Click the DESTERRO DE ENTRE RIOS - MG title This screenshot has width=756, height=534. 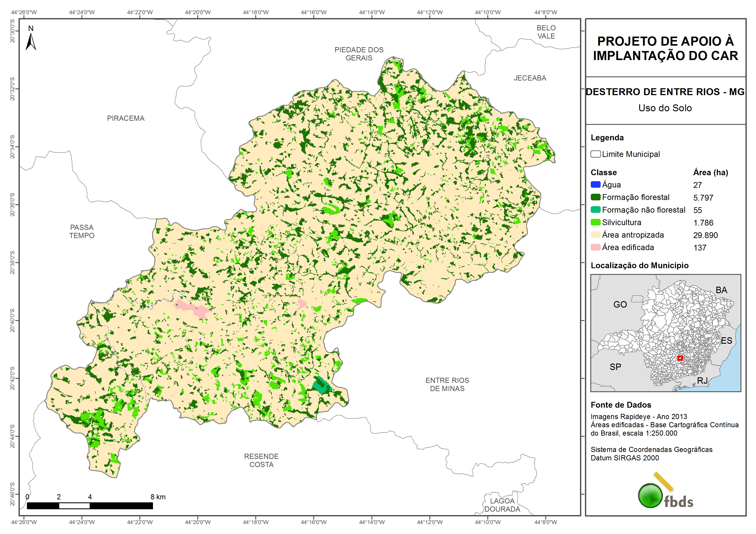pyautogui.click(x=665, y=92)
